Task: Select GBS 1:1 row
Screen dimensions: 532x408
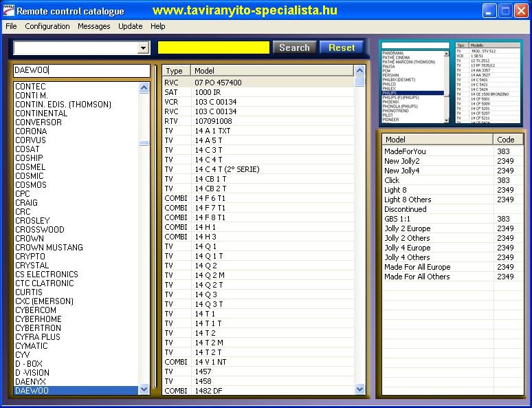Action: (452, 219)
